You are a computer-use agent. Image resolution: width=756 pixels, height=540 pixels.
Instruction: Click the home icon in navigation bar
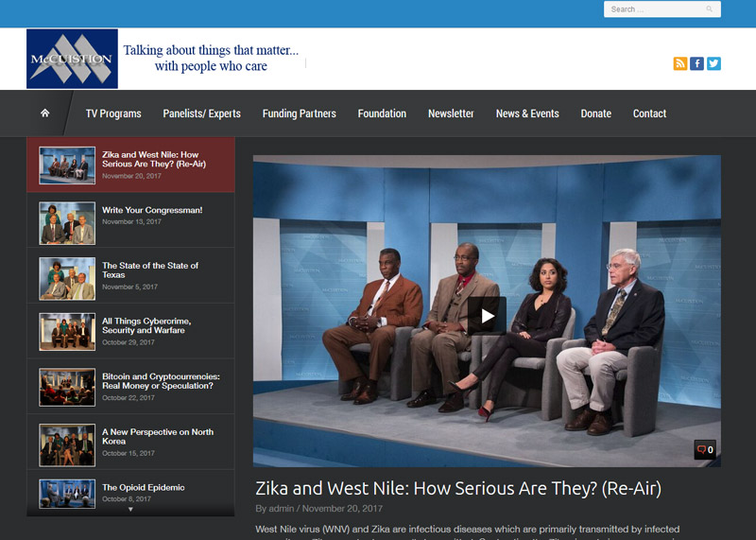pyautogui.click(x=44, y=113)
